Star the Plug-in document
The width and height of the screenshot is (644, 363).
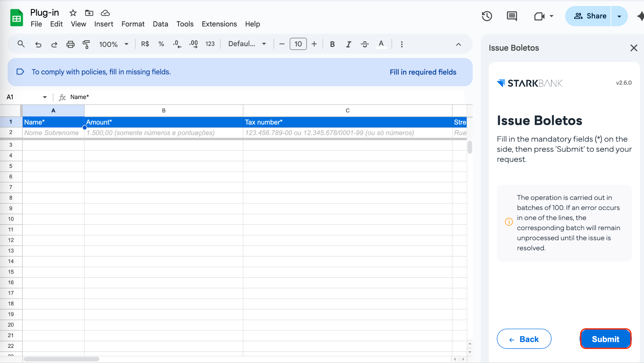pyautogui.click(x=73, y=13)
